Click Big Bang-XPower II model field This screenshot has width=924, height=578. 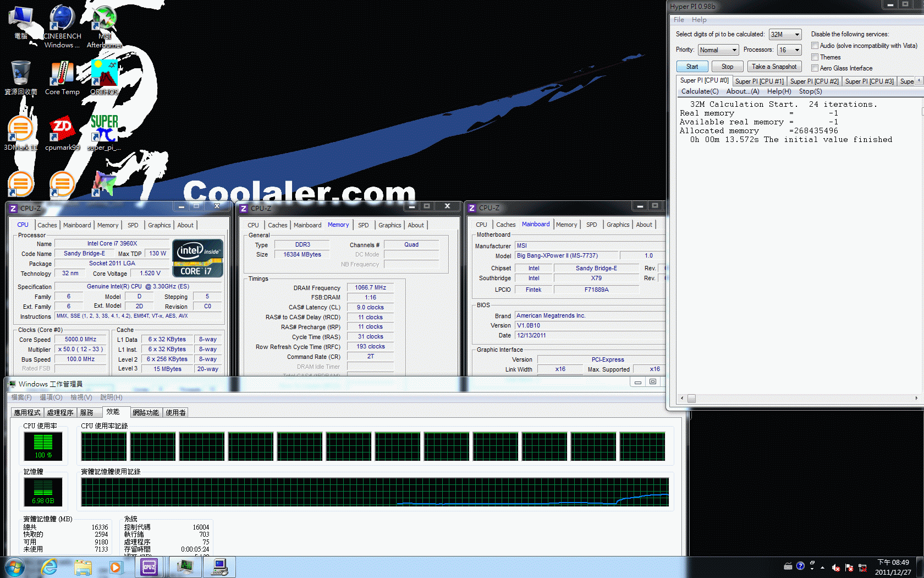pyautogui.click(x=565, y=256)
